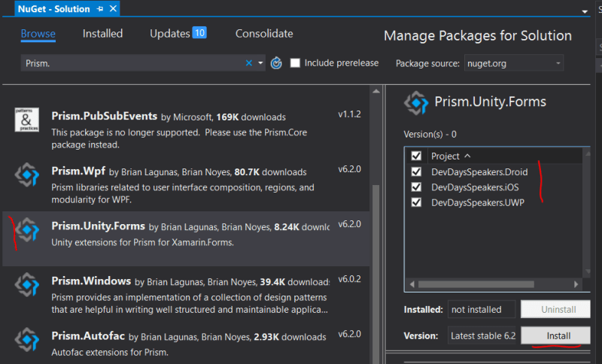
Task: Click the Prism.Windows package icon
Action: (27, 284)
